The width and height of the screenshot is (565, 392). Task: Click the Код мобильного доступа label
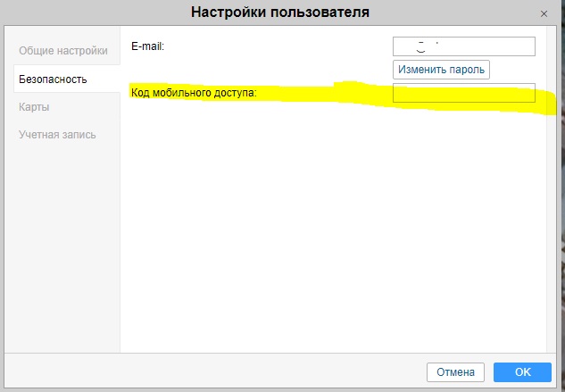point(193,93)
